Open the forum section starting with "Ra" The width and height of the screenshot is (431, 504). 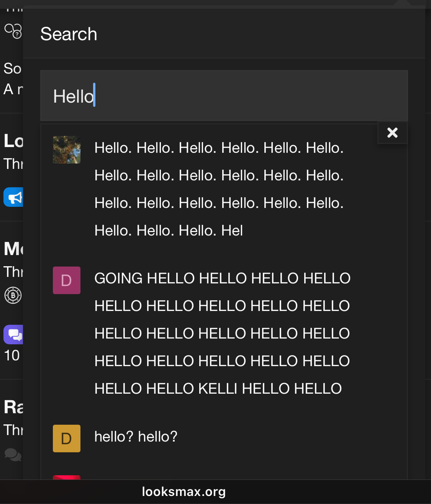pos(14,407)
